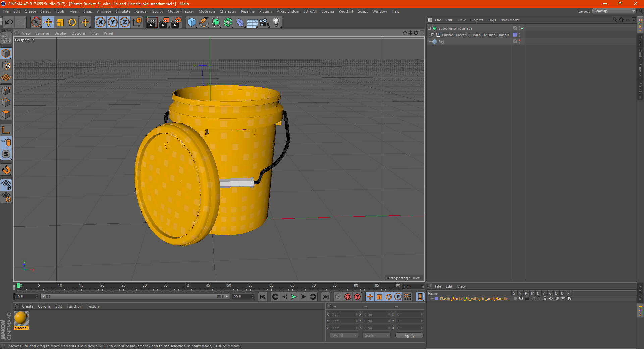Image resolution: width=644 pixels, height=349 pixels.
Task: Click Make Editable icon in left sidebar
Action: (6, 38)
